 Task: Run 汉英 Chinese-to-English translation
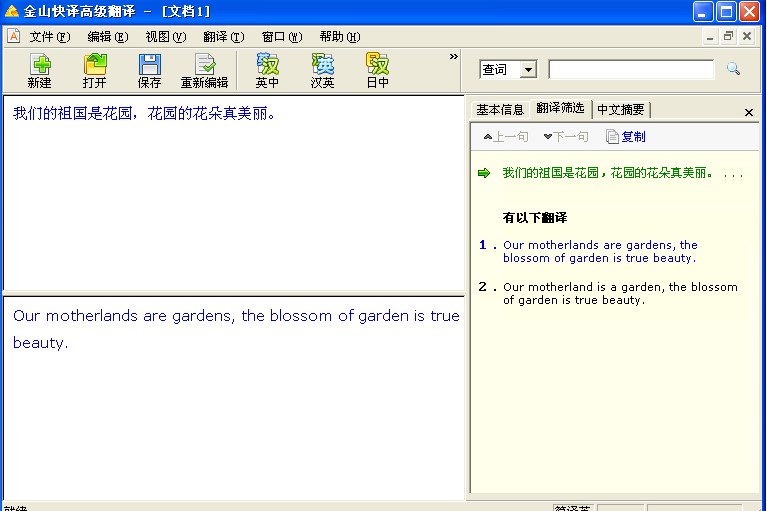[322, 71]
